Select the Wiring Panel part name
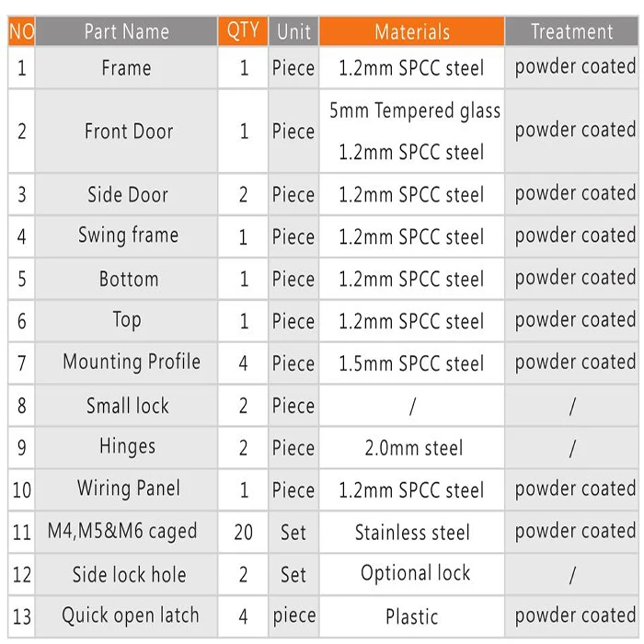Image resolution: width=644 pixels, height=644 pixels. click(128, 489)
